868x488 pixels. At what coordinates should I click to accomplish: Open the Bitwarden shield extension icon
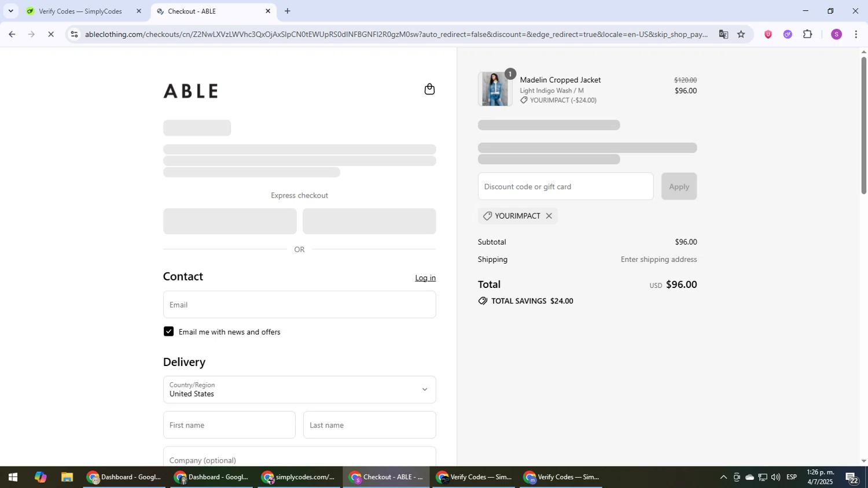pos(768,34)
